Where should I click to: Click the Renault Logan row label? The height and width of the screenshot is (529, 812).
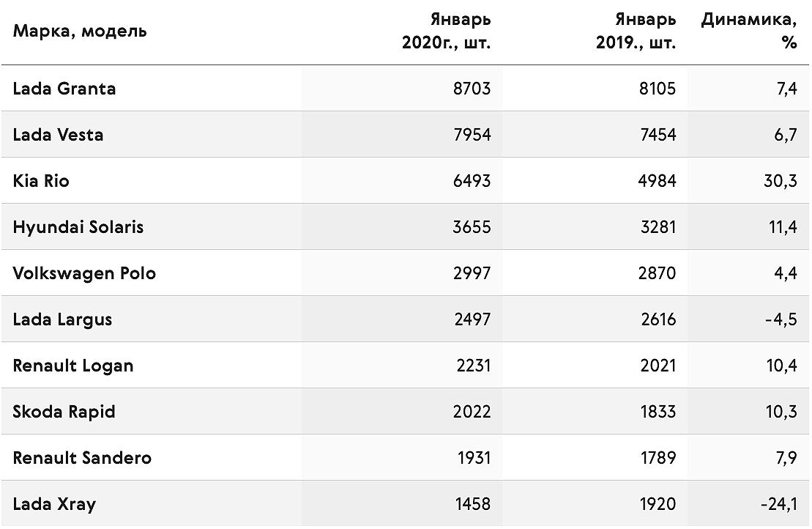(73, 366)
